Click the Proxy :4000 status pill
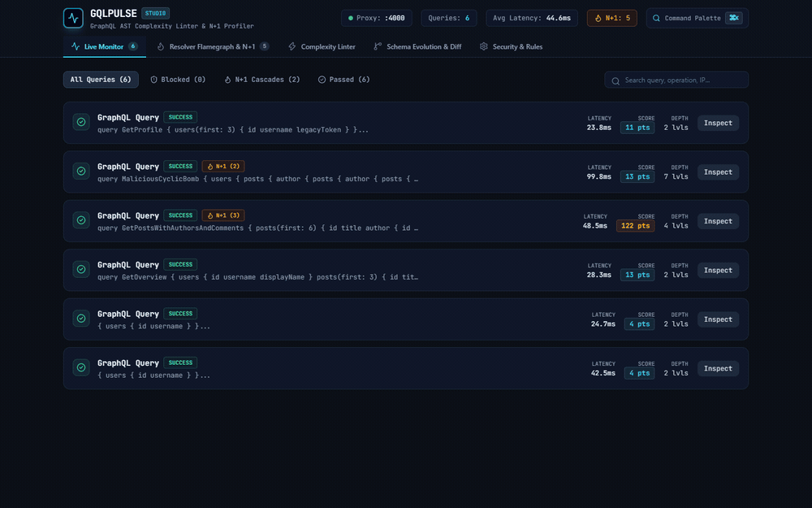Image resolution: width=812 pixels, height=508 pixels. click(x=377, y=18)
